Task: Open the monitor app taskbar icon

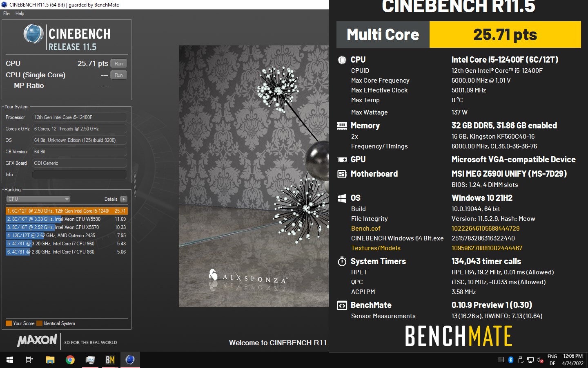Action: (90, 360)
